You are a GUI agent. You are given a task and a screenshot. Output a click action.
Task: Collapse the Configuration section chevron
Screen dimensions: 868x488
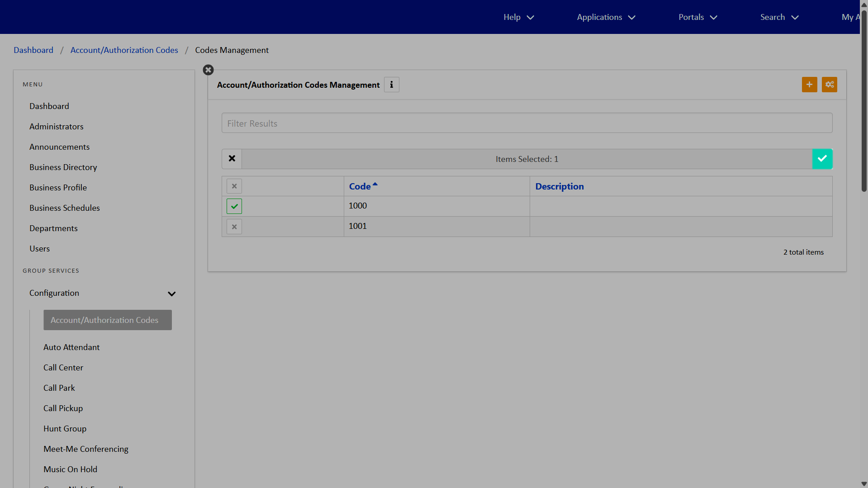click(x=171, y=294)
